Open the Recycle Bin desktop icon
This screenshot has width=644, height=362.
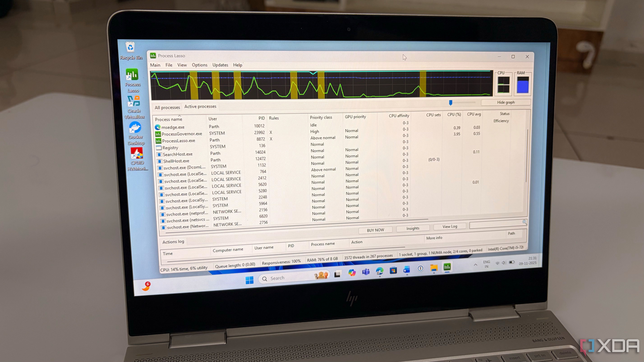(x=130, y=47)
